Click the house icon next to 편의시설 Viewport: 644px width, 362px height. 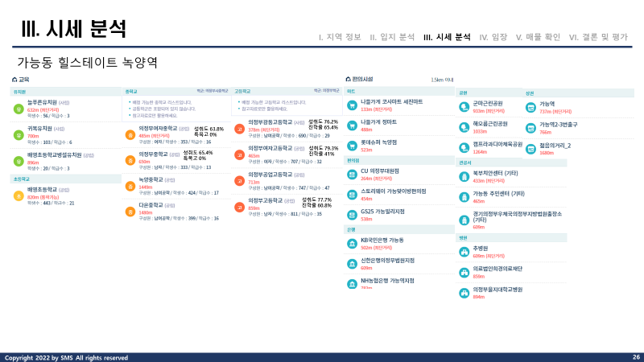(349, 79)
